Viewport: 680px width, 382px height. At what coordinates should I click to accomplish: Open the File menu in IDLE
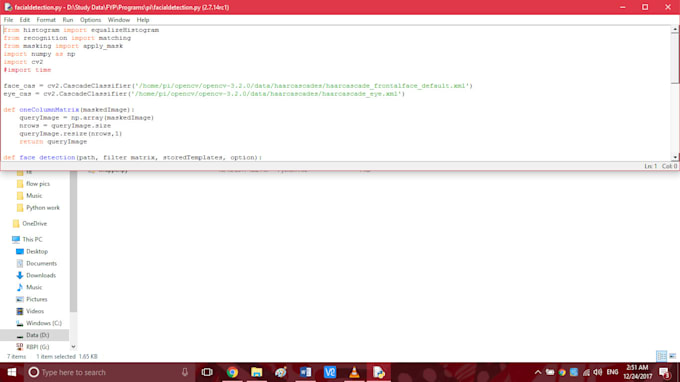point(8,20)
